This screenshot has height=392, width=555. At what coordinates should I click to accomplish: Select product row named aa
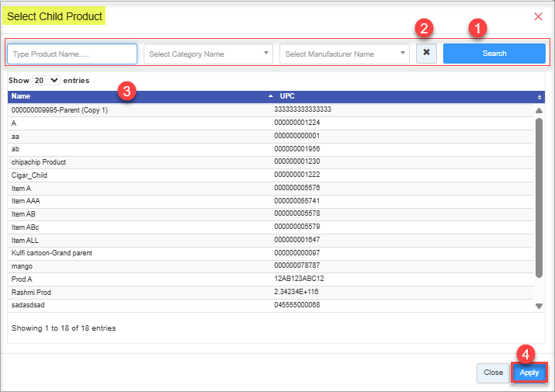270,137
